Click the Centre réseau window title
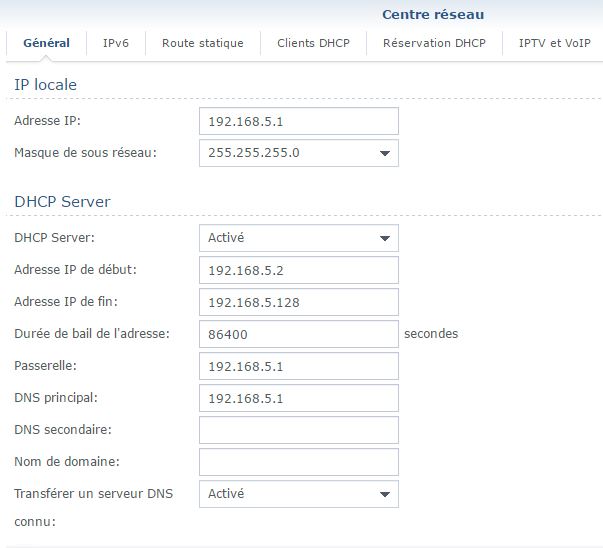The height and width of the screenshot is (548, 603). 432,15
